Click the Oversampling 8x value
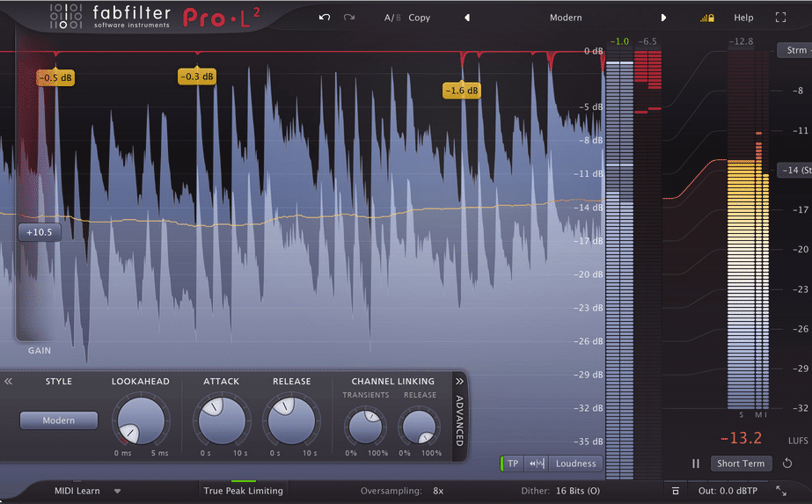The height and width of the screenshot is (504, 812). coord(438,491)
